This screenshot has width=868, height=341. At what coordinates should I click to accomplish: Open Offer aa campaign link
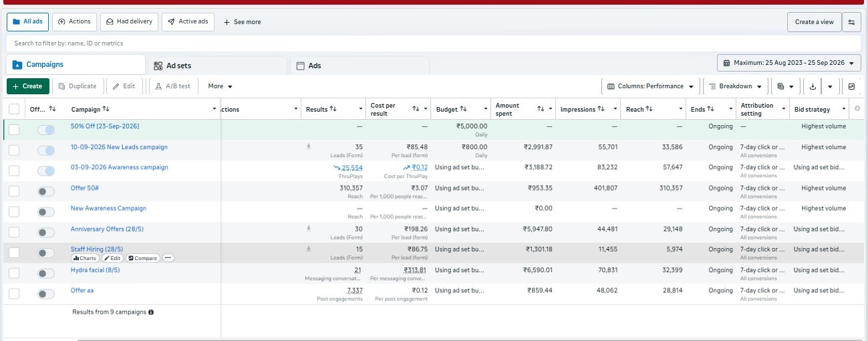[82, 290]
